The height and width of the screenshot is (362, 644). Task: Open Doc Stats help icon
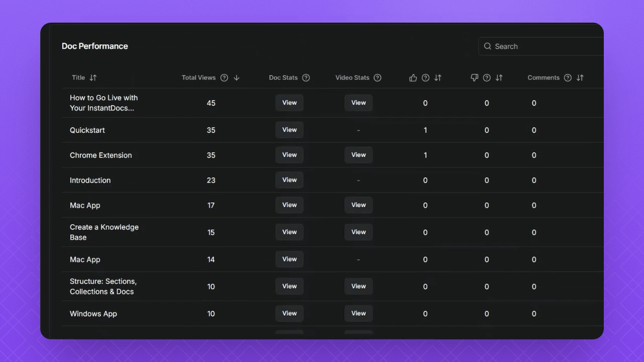point(306,77)
